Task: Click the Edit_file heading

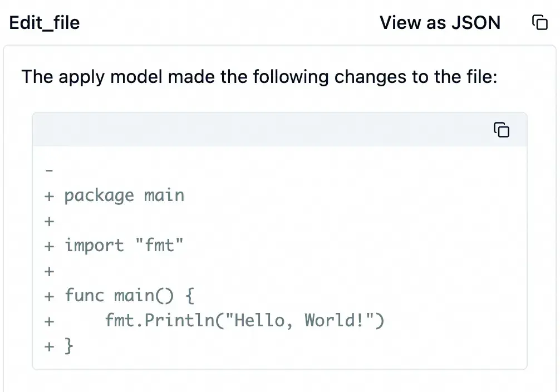Action: pos(45,22)
